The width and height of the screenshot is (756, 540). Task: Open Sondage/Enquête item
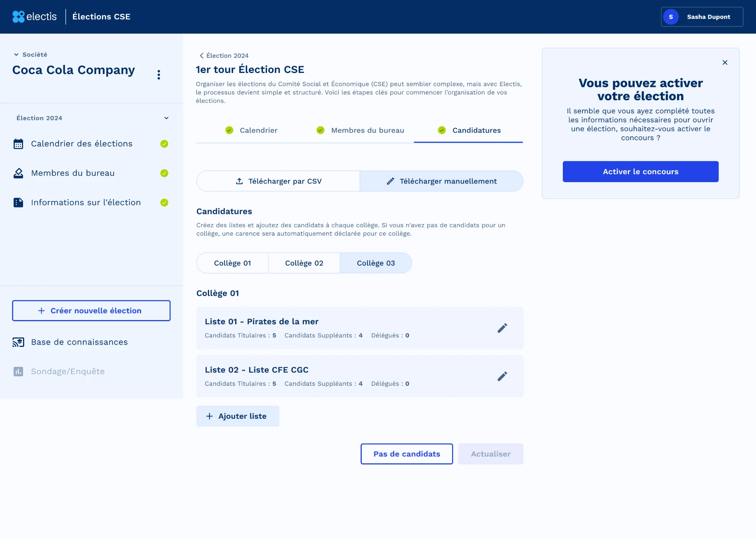(x=68, y=371)
